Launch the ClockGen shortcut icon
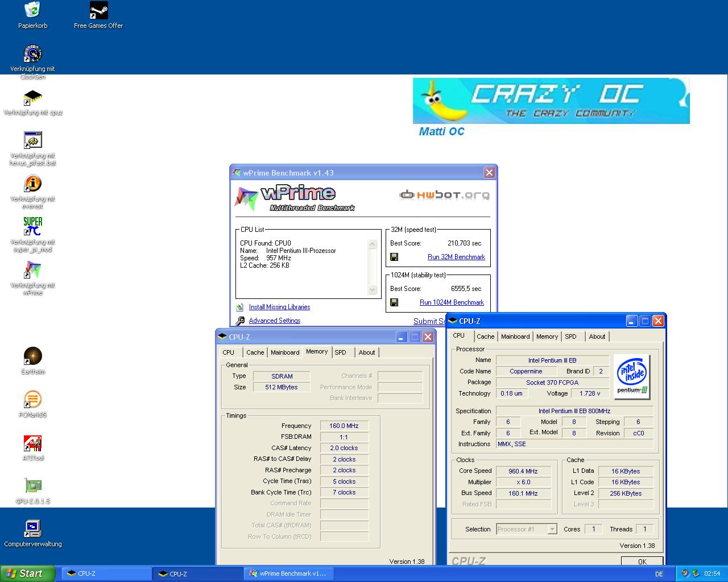728x582 pixels. tap(32, 54)
